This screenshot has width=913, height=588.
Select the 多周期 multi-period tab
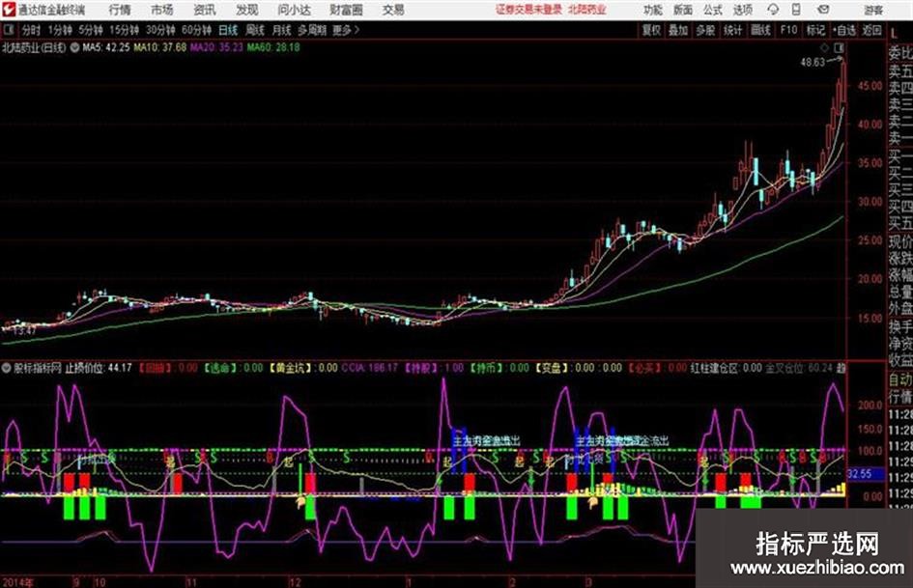[312, 30]
